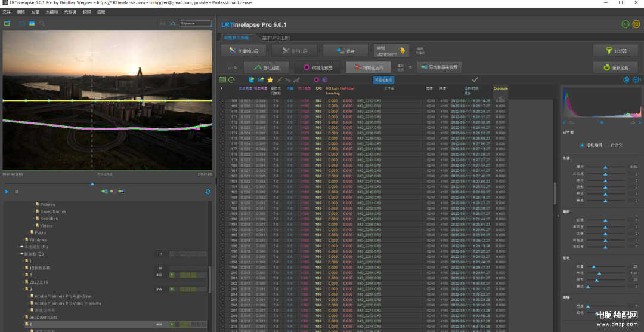Click the preview timeline position marker

92,184
